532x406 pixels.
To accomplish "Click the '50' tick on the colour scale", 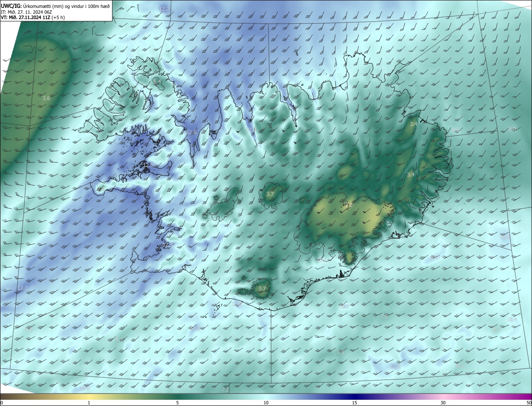I will [x=529, y=403].
